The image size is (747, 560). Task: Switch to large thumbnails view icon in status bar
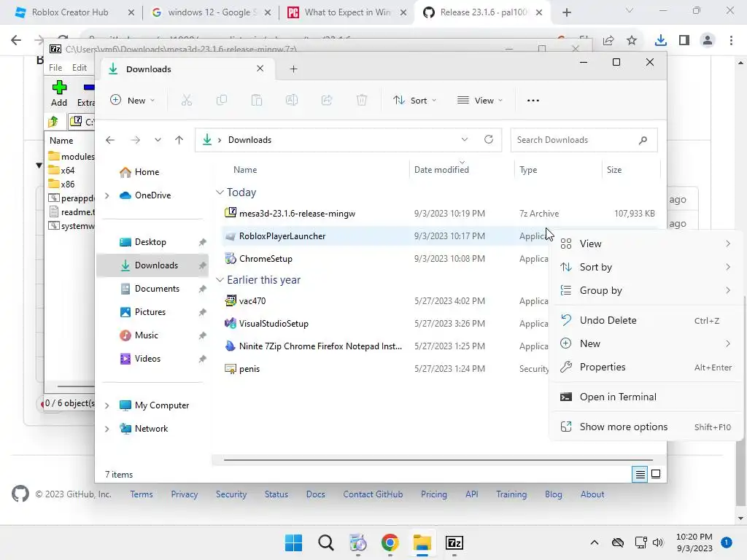pos(656,474)
